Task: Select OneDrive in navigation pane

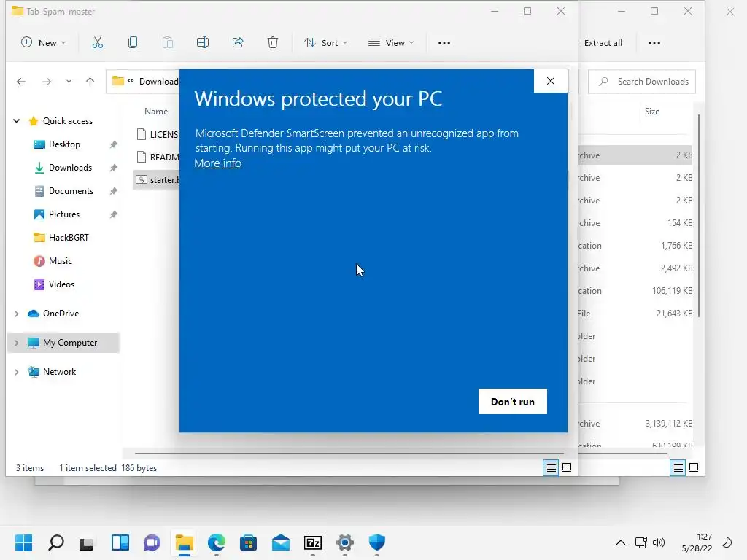Action: (x=61, y=314)
